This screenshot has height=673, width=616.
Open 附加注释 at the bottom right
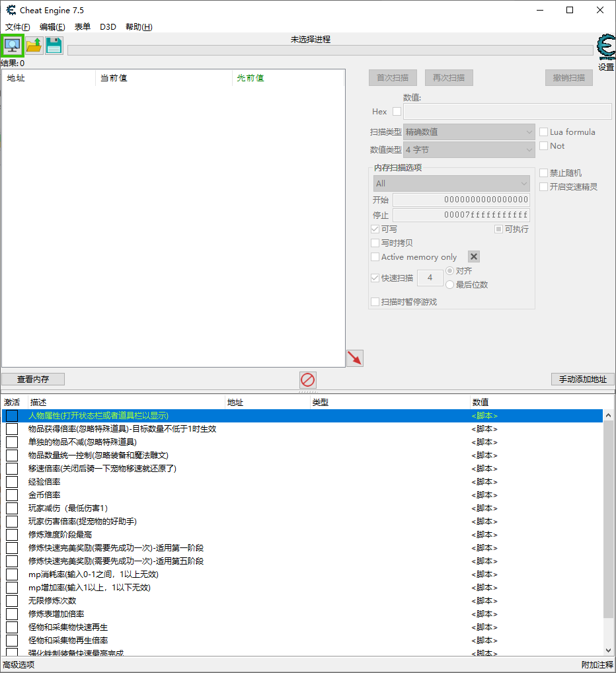[597, 663]
